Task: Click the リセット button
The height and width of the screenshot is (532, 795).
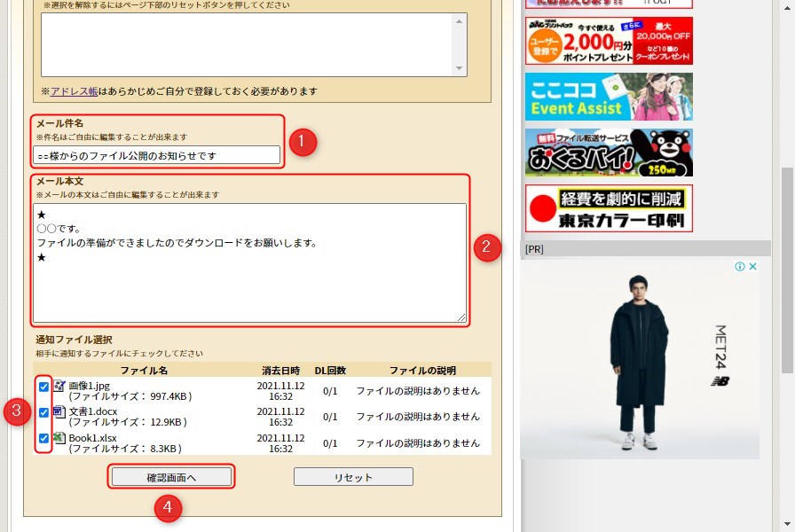Action: (x=353, y=477)
